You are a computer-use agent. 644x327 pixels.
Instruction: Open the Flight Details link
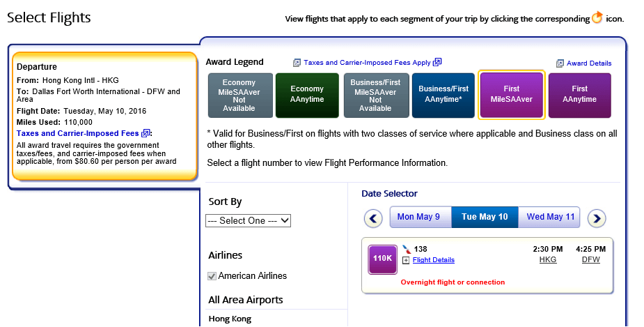pos(433,260)
